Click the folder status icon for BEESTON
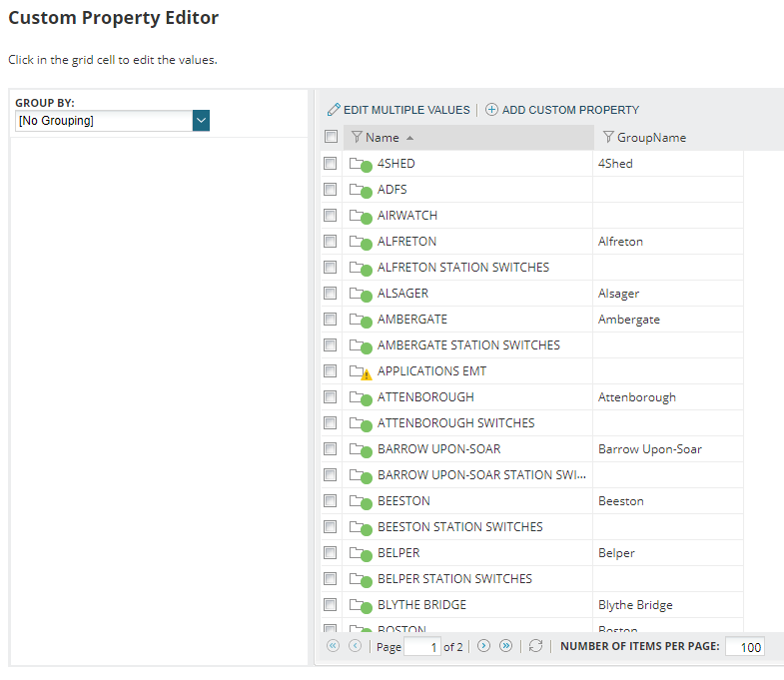The height and width of the screenshot is (680, 784). point(361,502)
